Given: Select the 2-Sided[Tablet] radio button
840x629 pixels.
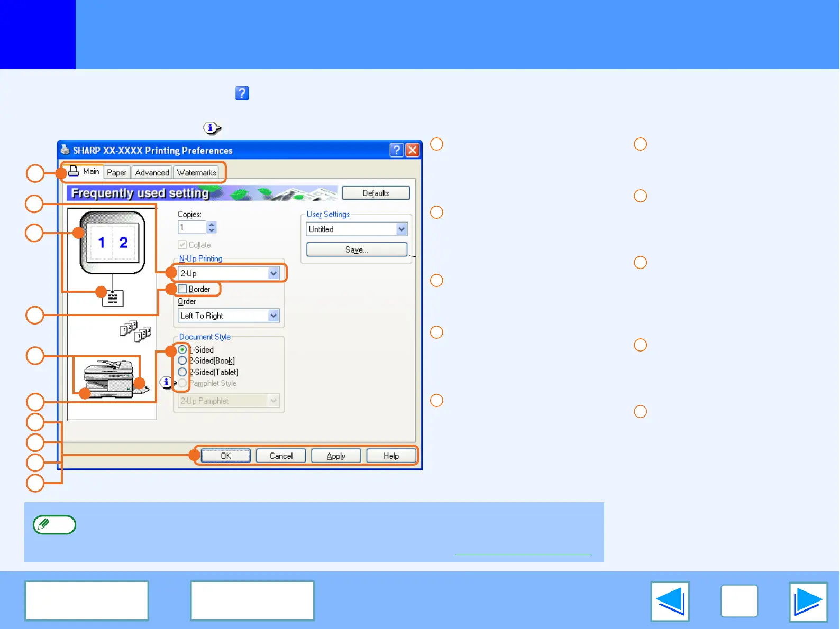Looking at the screenshot, I should tap(182, 372).
